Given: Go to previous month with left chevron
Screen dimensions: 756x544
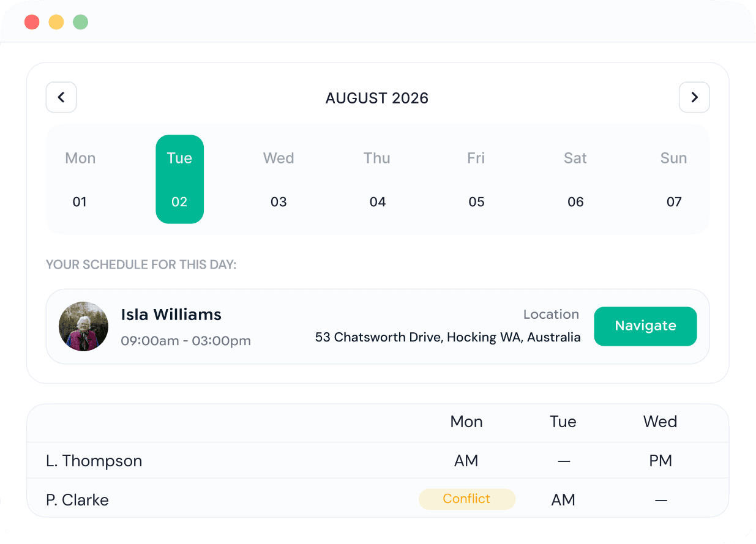Looking at the screenshot, I should coord(61,97).
